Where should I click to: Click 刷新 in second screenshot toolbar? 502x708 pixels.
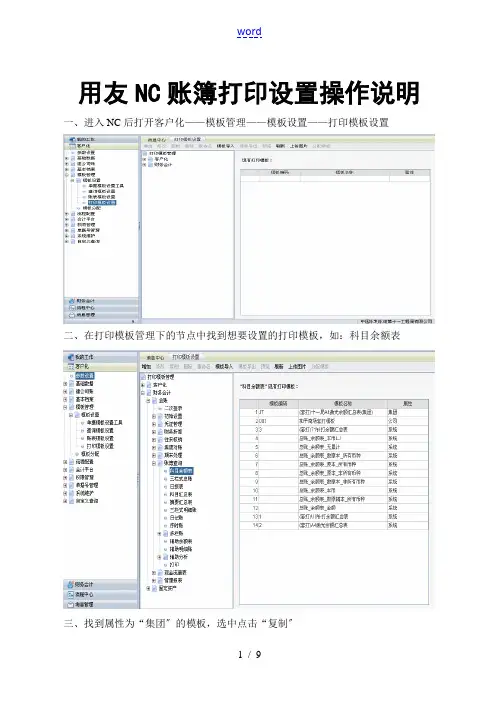click(x=279, y=367)
